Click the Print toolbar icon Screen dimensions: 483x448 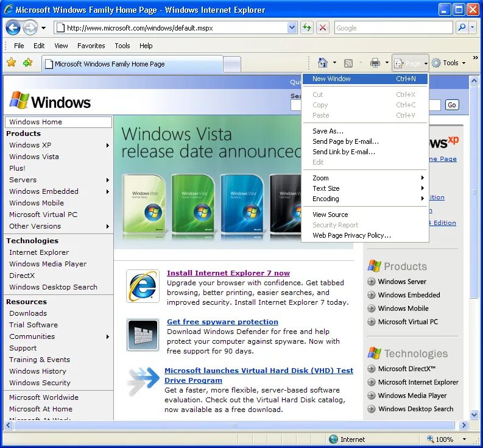tap(375, 63)
